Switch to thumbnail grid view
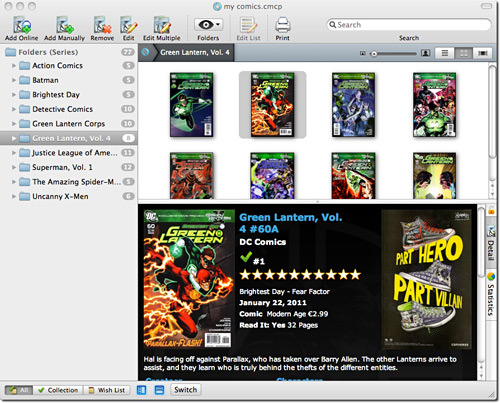Viewport: 500px width, 403px height. (463, 53)
